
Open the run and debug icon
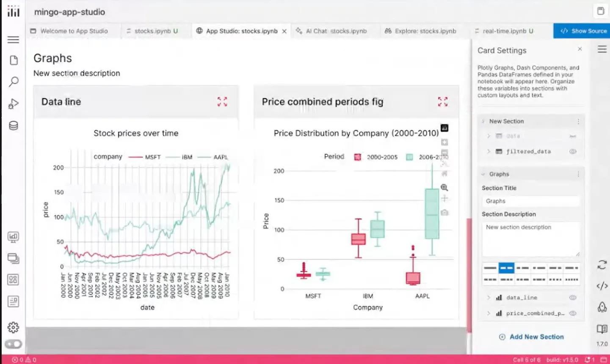click(14, 104)
